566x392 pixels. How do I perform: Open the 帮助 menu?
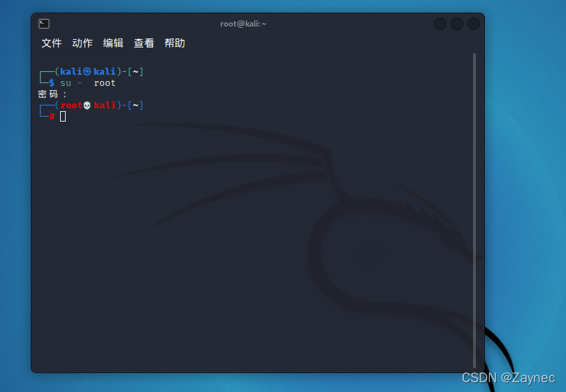click(175, 43)
